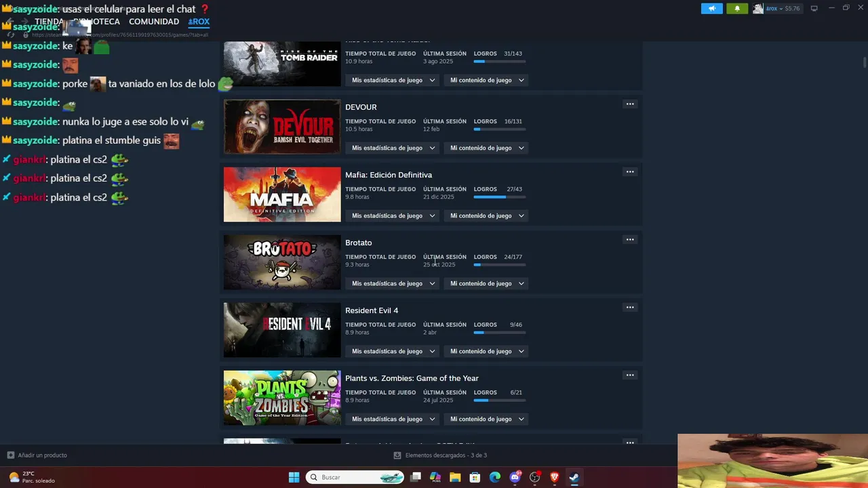868x488 pixels.
Task: Open Microsoft Edge from the taskbar
Action: coord(494,477)
